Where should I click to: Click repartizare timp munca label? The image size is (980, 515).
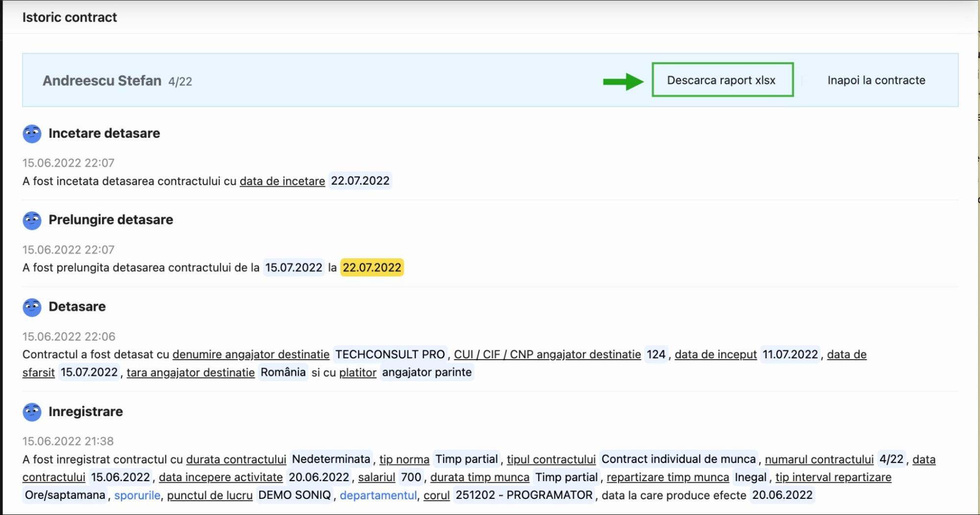tap(668, 477)
